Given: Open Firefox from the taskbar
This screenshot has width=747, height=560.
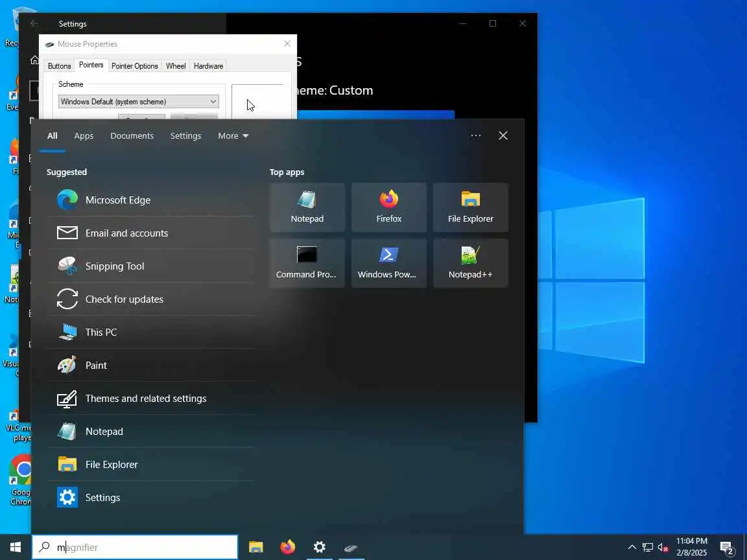Looking at the screenshot, I should (288, 547).
